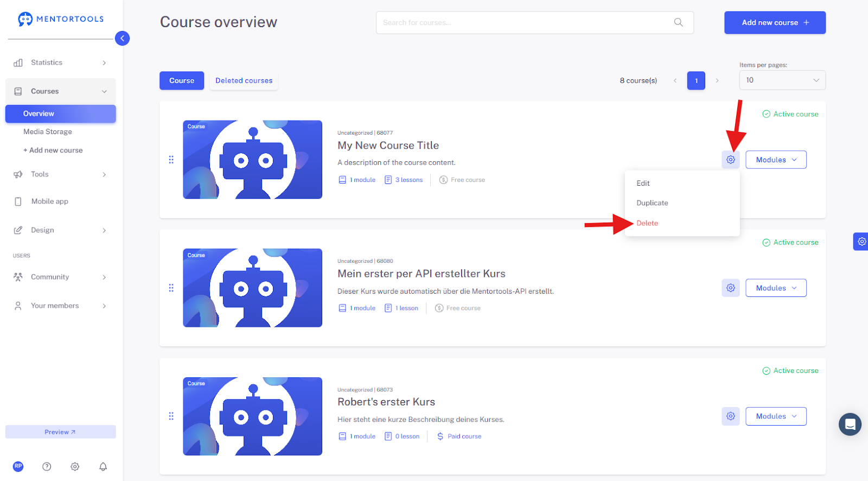The image size is (868, 481).
Task: Open thumbnail of My New Course Title
Action: 253,160
